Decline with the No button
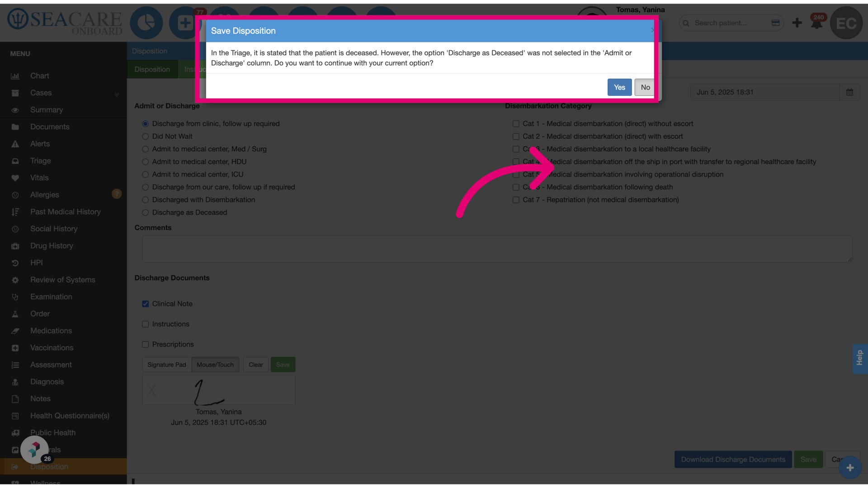Screen dimensions: 868x488 coord(645,87)
